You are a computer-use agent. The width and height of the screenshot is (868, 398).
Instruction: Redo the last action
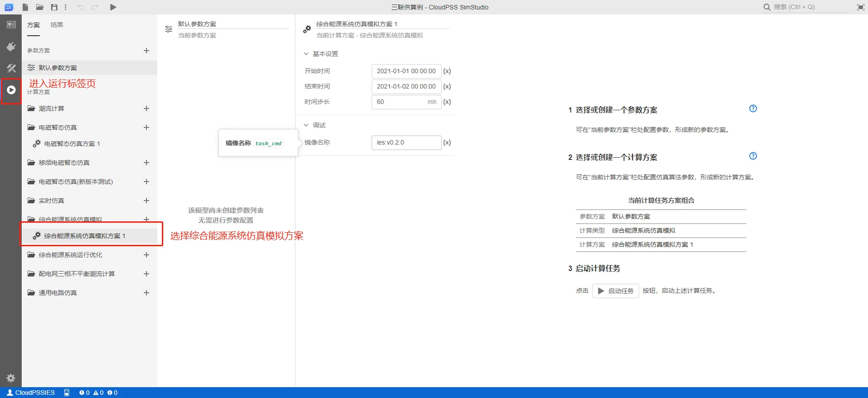click(95, 7)
